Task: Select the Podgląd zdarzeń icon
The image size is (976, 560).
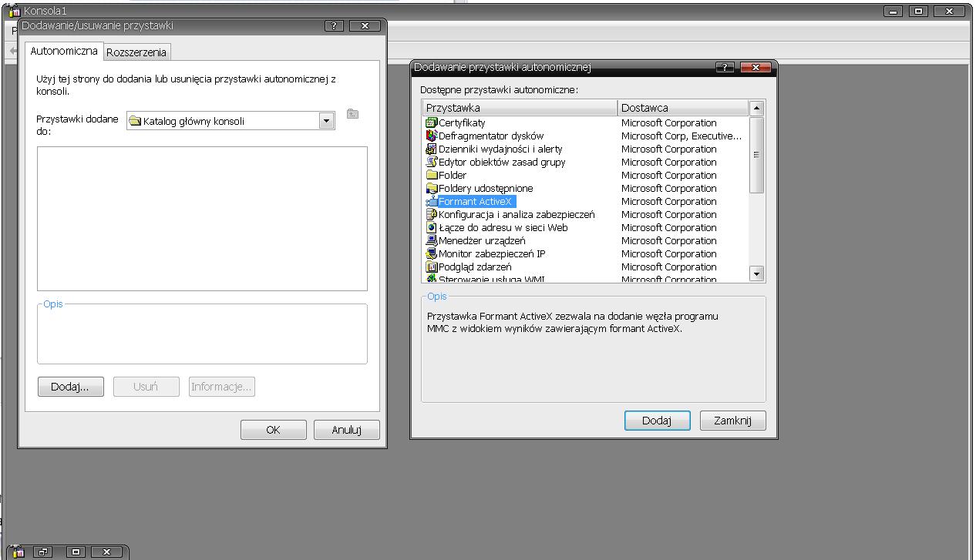Action: [432, 267]
